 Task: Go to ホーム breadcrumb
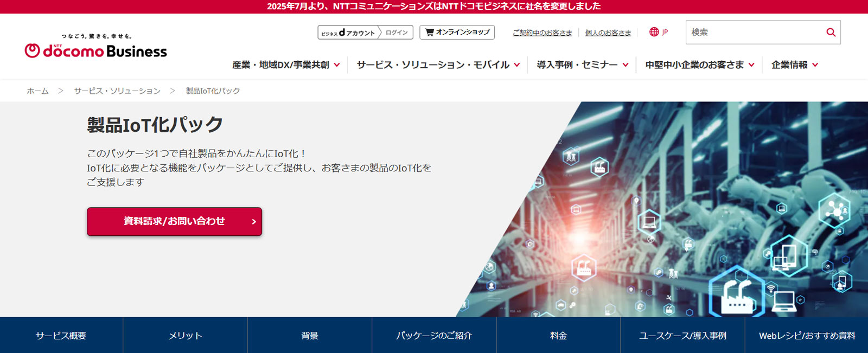pos(38,91)
